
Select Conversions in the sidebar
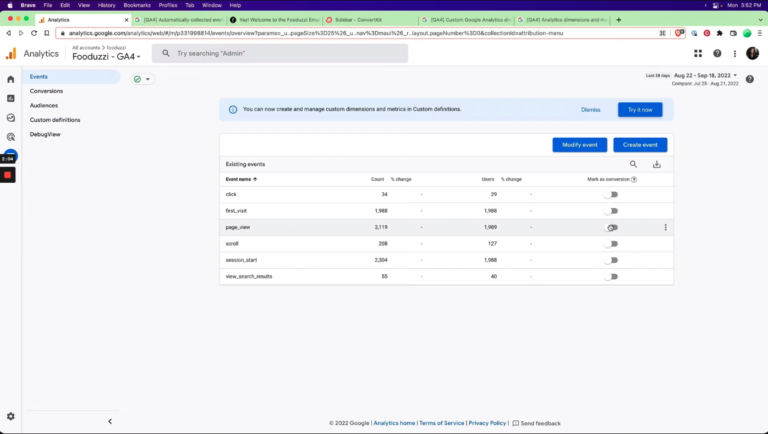46,90
